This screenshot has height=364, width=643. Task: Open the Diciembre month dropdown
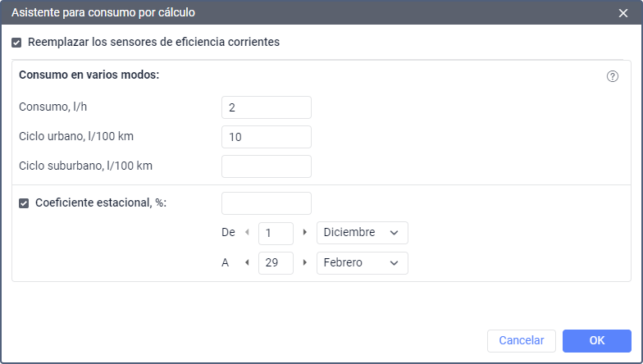coord(362,233)
